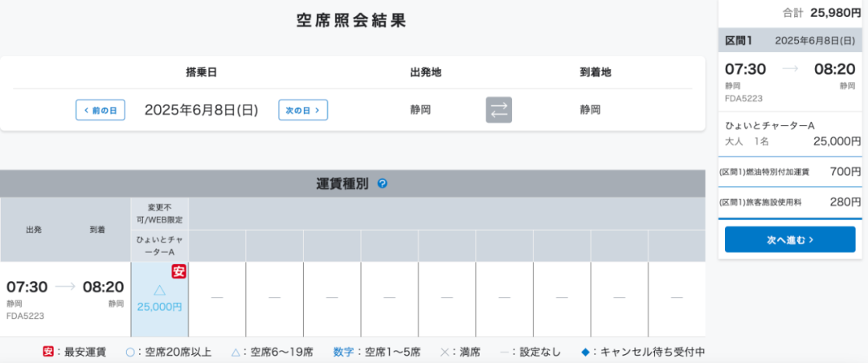868x363 pixels.
Task: Click flight number FDA5223 in the results row
Action: (x=26, y=316)
